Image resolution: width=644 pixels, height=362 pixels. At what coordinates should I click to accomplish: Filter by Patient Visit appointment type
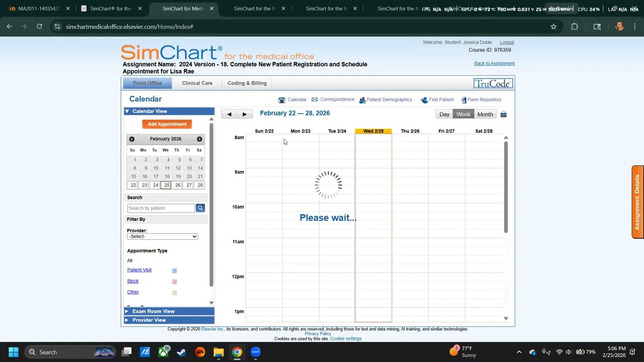(139, 270)
